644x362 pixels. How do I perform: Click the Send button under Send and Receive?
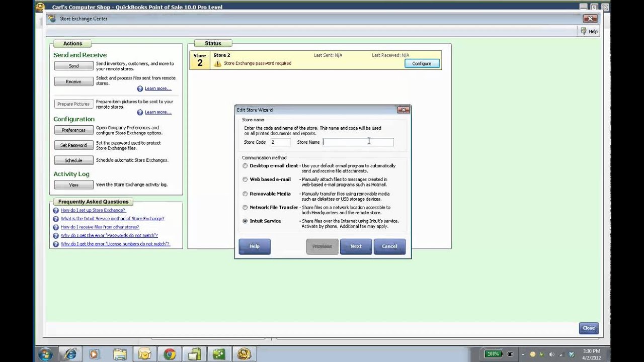click(73, 66)
